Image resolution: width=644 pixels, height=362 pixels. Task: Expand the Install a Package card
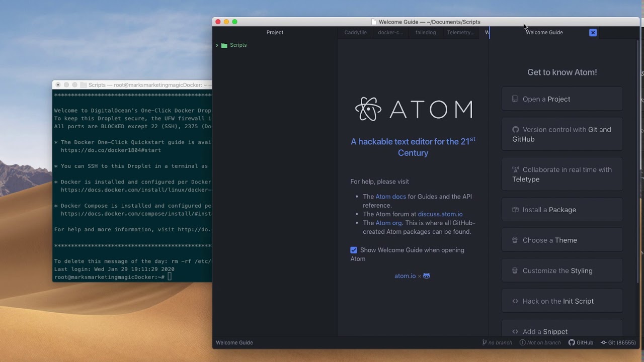[562, 210]
